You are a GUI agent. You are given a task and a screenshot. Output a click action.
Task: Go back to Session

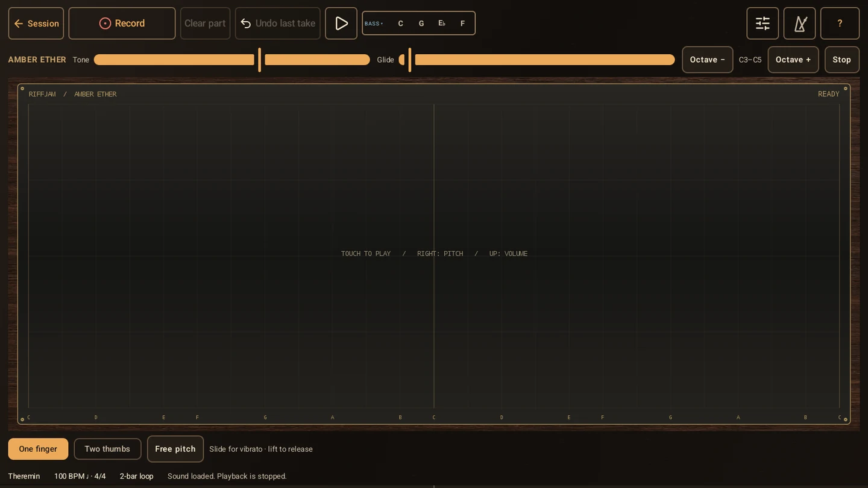point(36,23)
